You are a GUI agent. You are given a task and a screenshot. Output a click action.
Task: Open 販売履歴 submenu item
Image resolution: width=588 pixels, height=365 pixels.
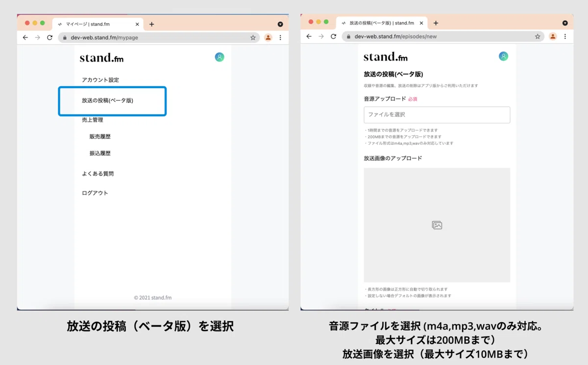(100, 137)
